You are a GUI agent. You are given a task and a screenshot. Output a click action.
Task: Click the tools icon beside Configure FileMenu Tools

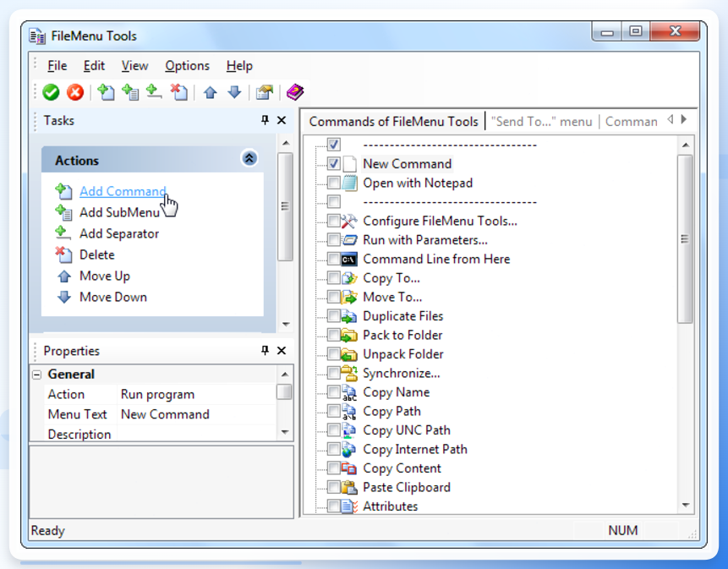pos(349,221)
